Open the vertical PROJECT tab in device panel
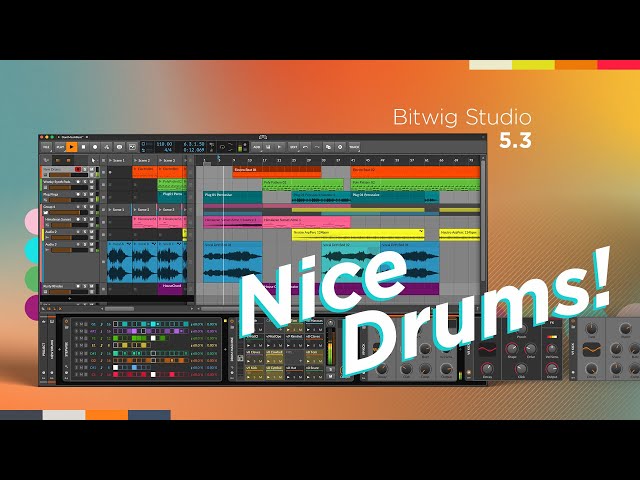This screenshot has width=640, height=480. coord(44,350)
